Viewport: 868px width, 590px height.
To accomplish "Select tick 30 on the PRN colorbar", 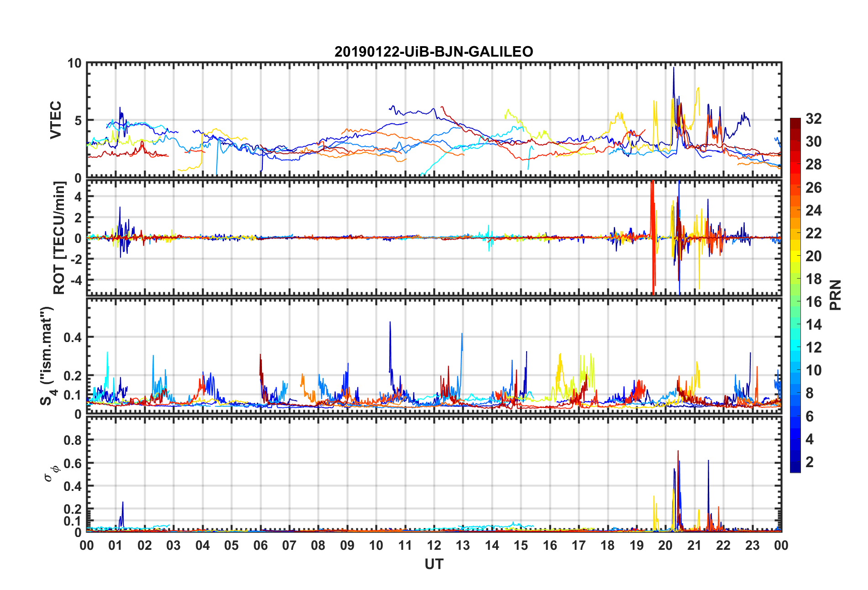I will (814, 142).
